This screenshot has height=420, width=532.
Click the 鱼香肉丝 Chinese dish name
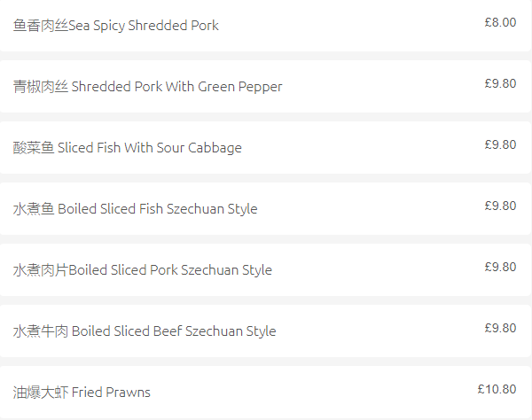click(41, 26)
